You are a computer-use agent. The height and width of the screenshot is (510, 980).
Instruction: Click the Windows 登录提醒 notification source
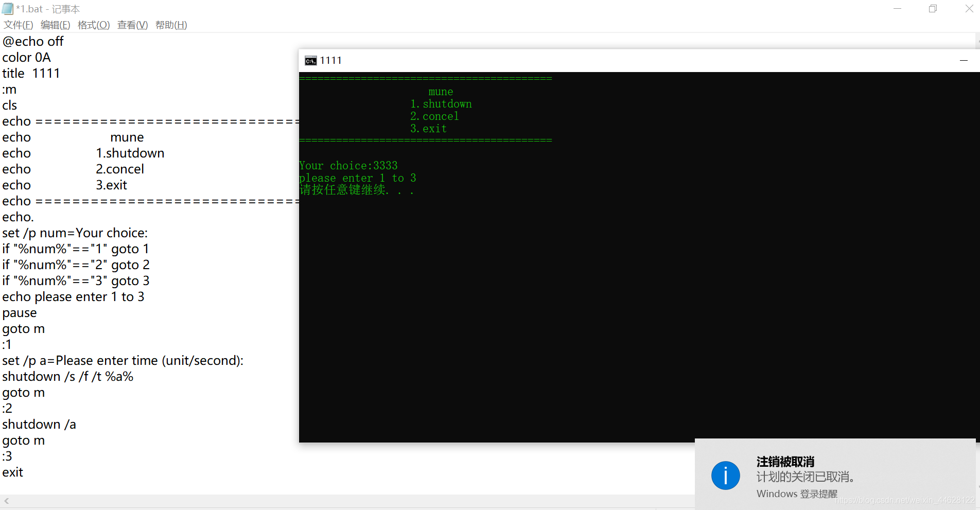point(797,494)
